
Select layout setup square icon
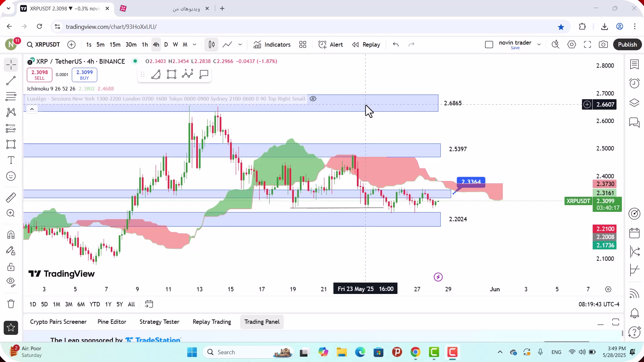pos(489,45)
